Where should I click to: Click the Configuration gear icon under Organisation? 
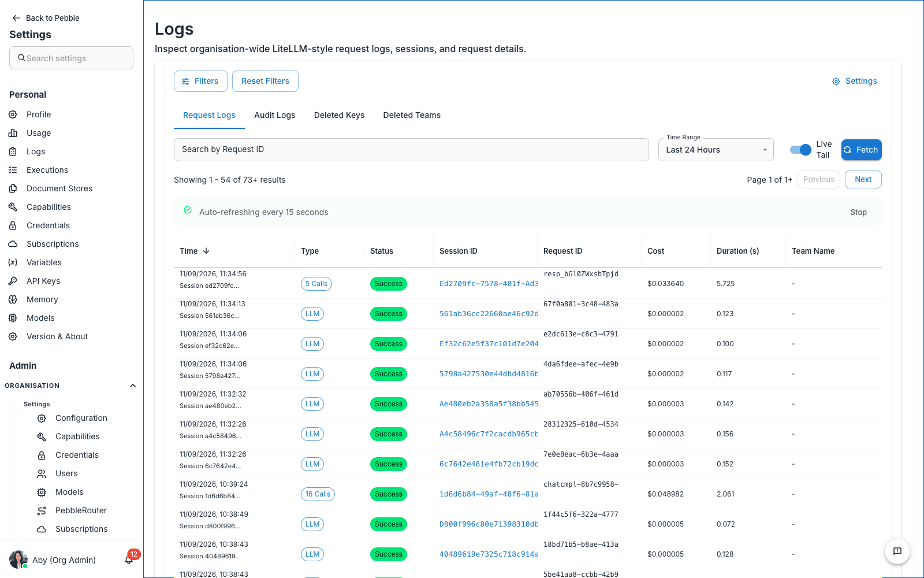pos(42,418)
